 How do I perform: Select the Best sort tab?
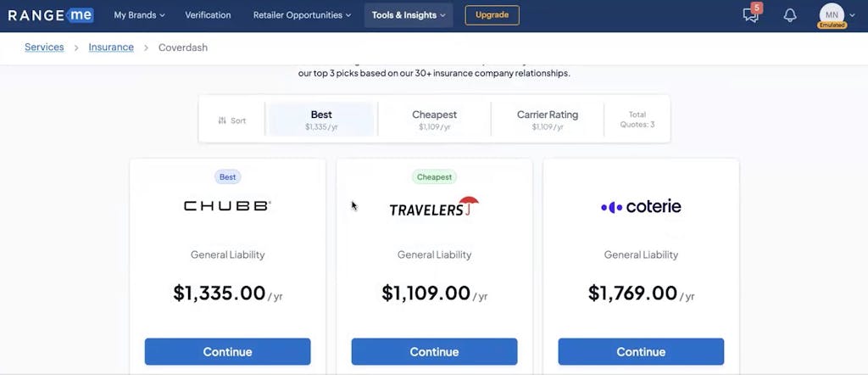321,120
